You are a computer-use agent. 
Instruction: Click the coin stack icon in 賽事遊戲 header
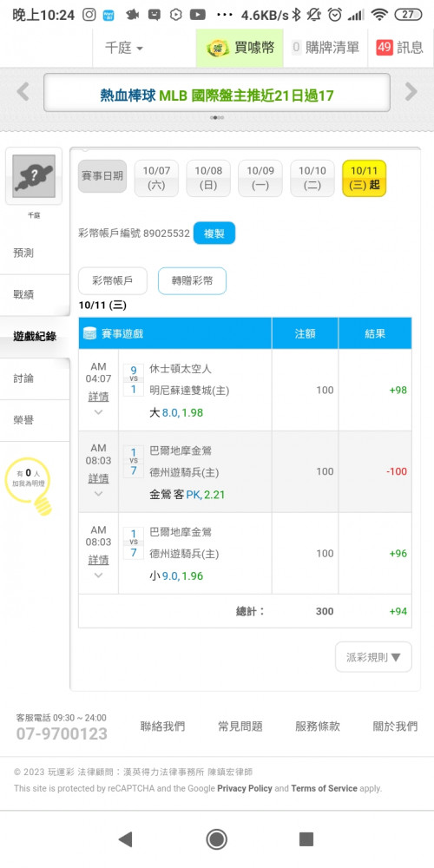90,333
